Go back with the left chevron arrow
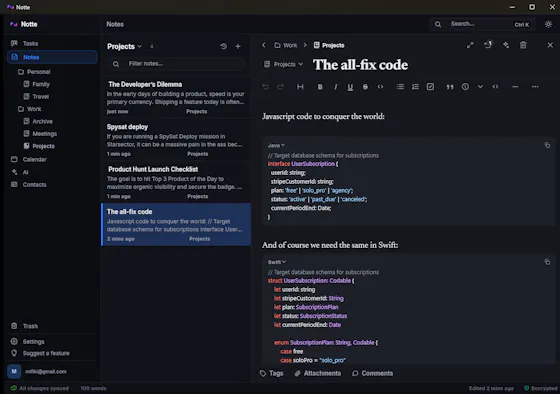Image resolution: width=560 pixels, height=394 pixels. pos(264,45)
